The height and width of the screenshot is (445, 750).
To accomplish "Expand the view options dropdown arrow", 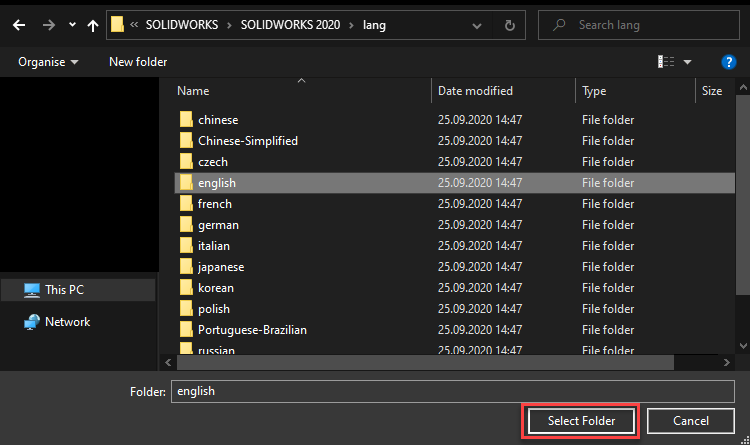I will coord(688,62).
